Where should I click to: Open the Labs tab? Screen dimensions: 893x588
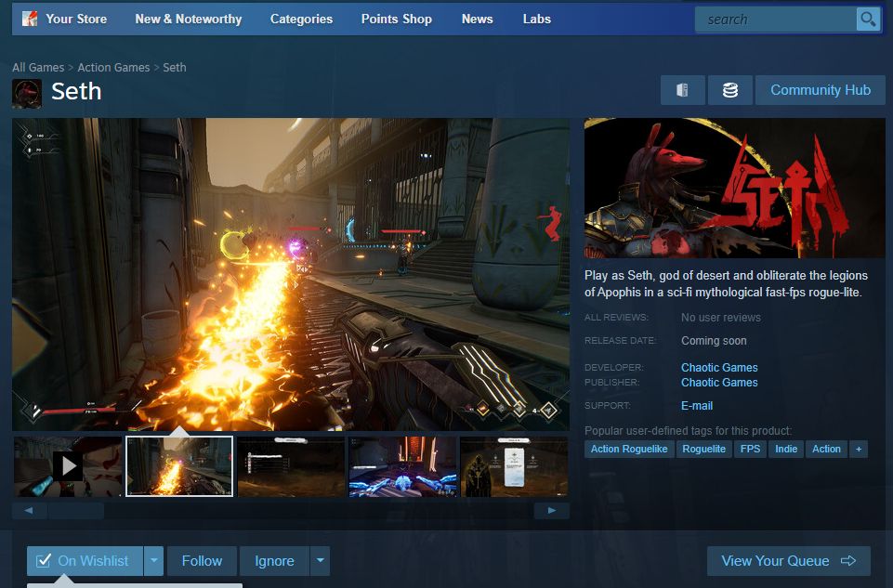537,19
